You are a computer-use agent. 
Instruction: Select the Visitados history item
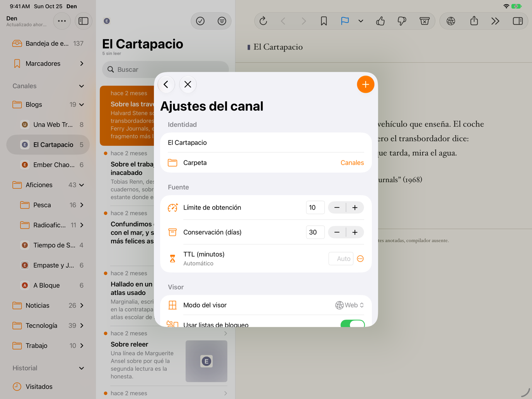[x=48, y=387]
